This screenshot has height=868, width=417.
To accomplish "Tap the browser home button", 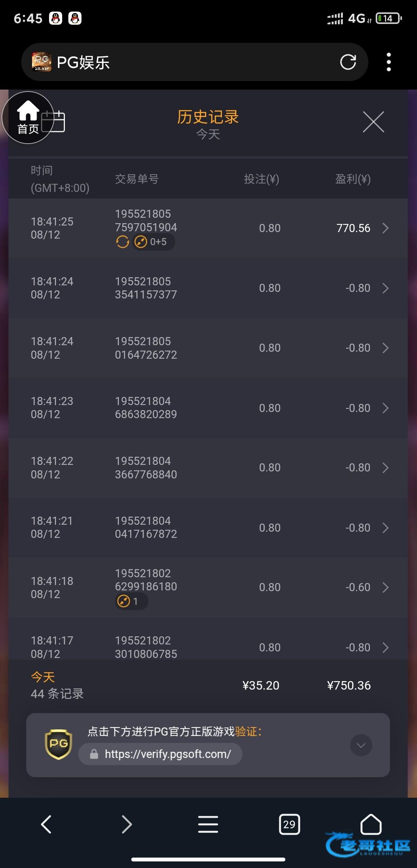I will [371, 824].
